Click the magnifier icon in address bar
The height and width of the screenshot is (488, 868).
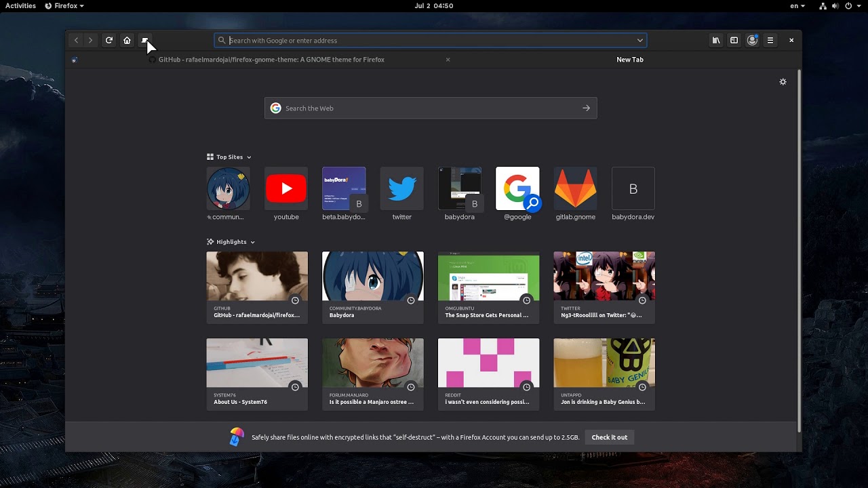[x=222, y=41]
